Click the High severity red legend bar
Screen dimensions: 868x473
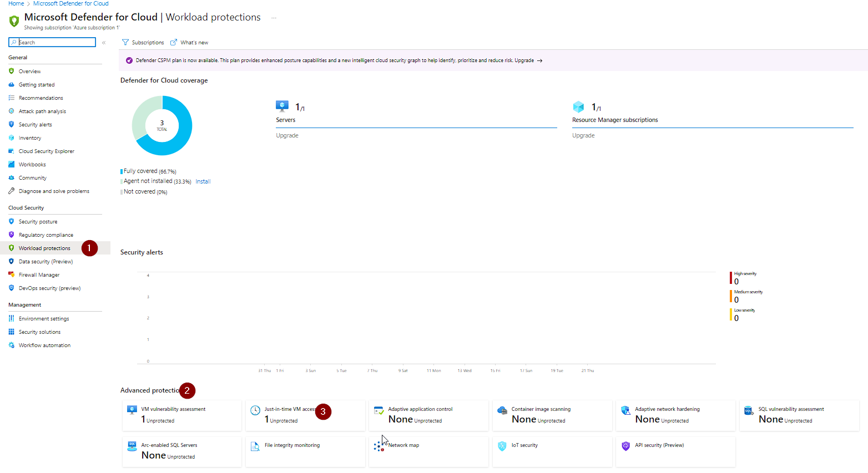(731, 277)
